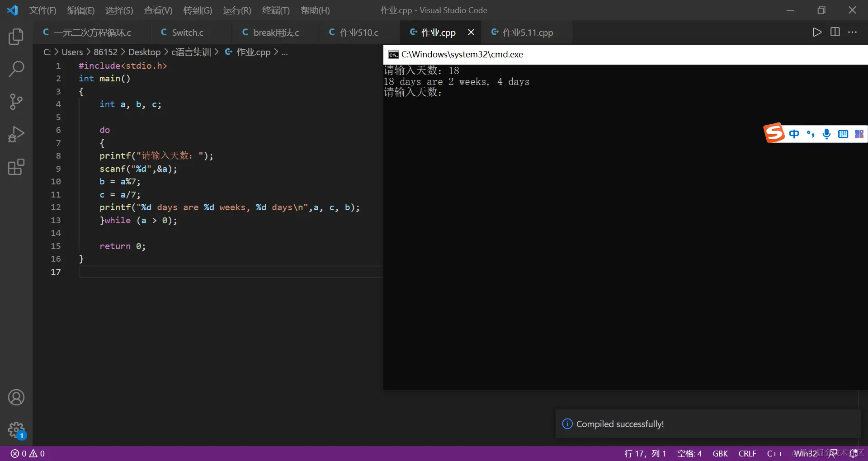Click the Sogou input method logo
Image resolution: width=868 pixels, height=461 pixels.
(x=774, y=133)
